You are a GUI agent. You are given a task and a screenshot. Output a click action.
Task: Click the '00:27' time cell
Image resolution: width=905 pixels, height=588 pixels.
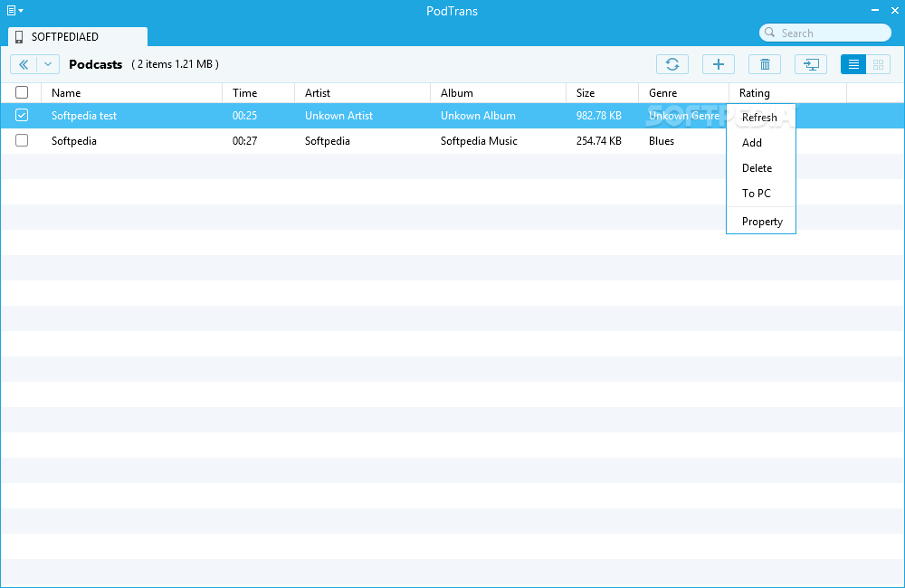(244, 141)
